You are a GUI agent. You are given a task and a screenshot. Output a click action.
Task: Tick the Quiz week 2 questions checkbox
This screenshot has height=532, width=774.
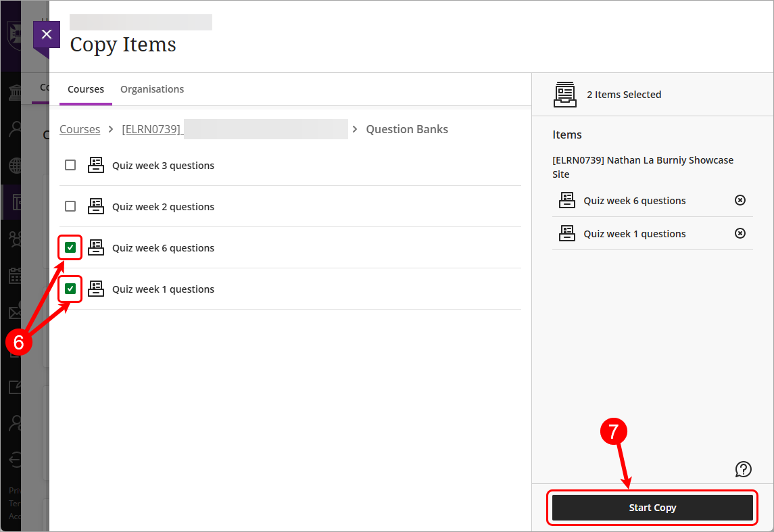[x=70, y=206]
